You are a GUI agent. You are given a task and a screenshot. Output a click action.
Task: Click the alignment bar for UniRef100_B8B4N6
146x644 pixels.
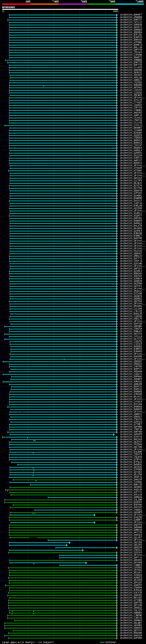[x=63, y=85]
